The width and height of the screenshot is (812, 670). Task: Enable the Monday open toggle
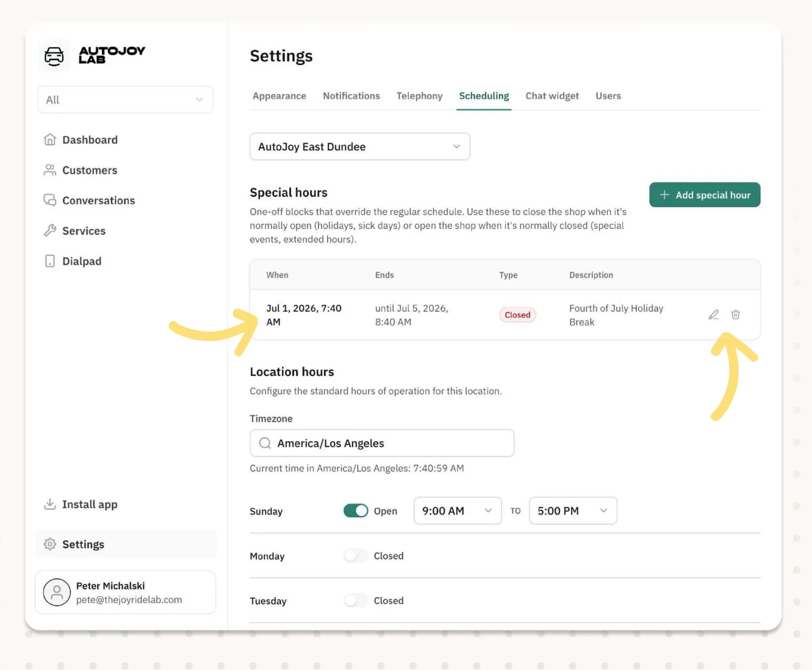356,556
